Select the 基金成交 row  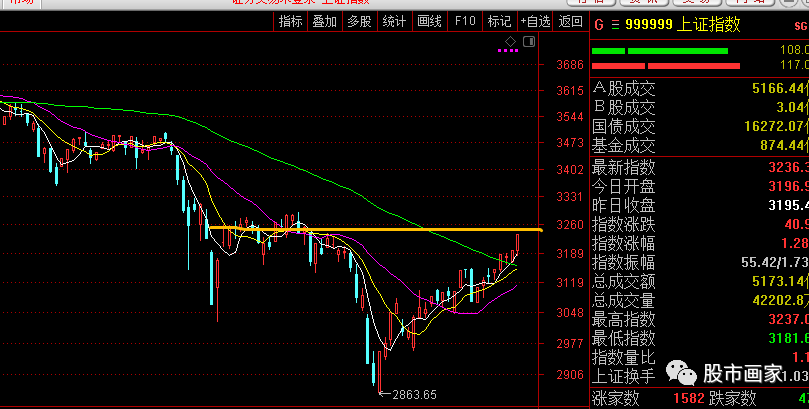pyautogui.click(x=700, y=145)
